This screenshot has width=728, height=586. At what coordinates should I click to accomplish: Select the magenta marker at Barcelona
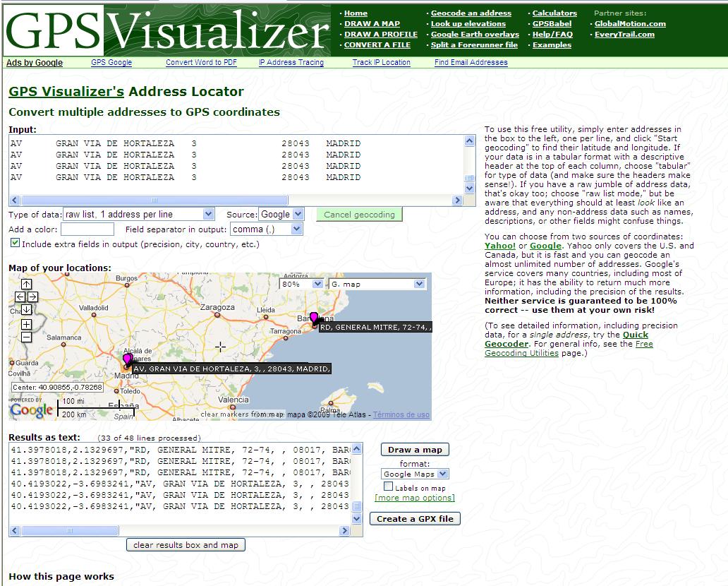[314, 318]
